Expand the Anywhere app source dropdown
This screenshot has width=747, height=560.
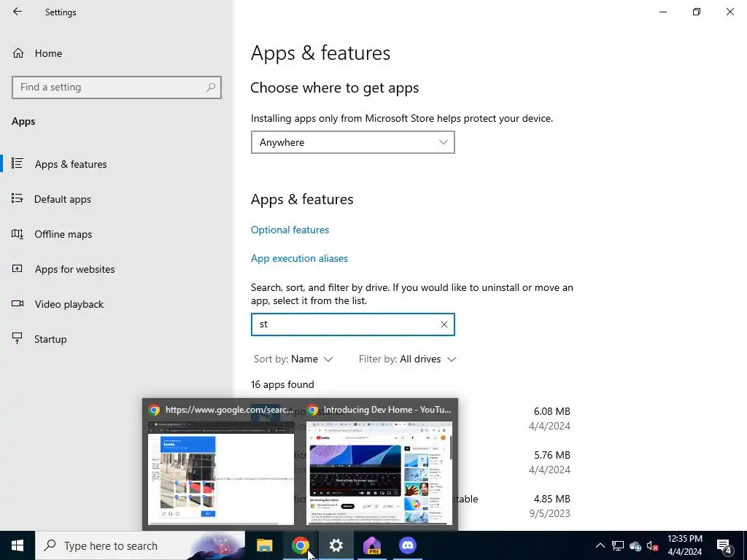point(352,142)
